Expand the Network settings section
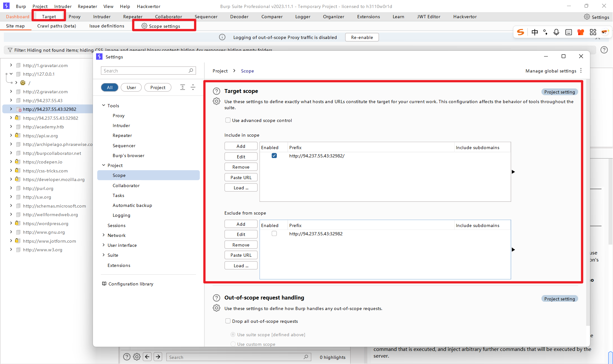 point(103,235)
